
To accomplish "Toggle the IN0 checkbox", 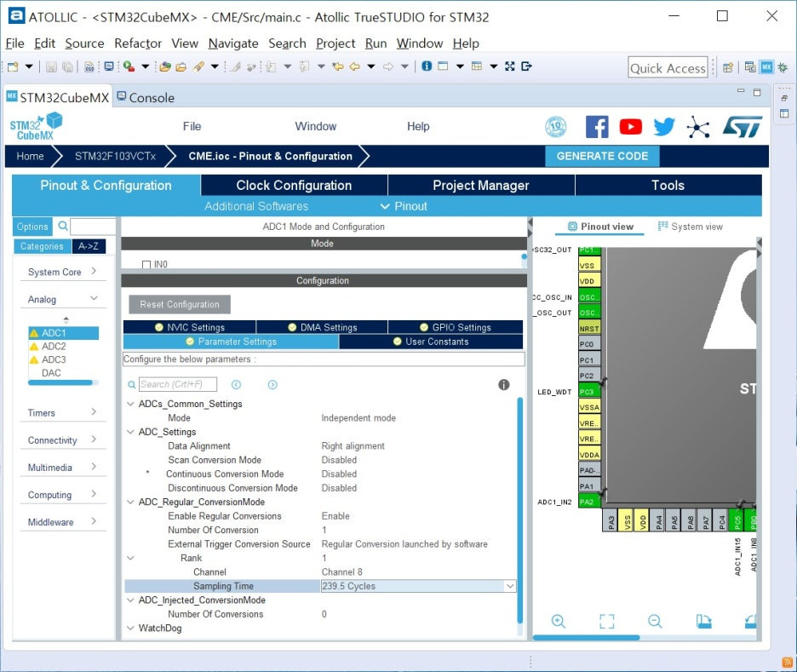I will [146, 264].
